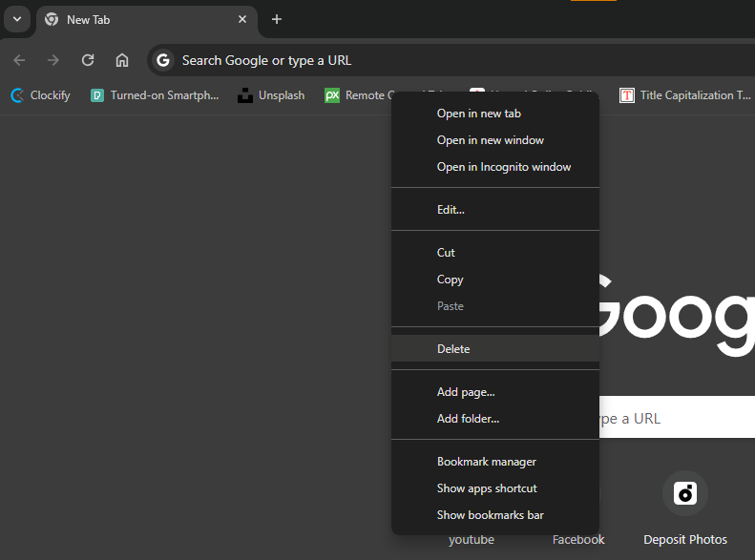This screenshot has width=755, height=560.
Task: Toggle Show bookmarks bar option
Action: point(495,515)
